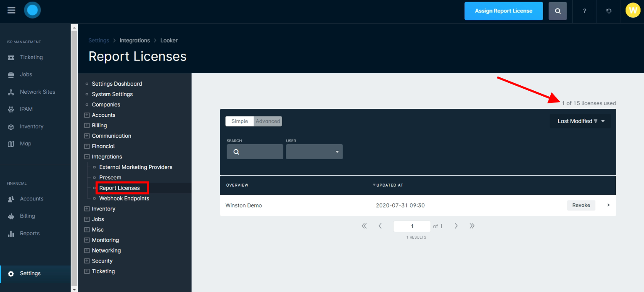Open Preseem integration item

pos(110,178)
